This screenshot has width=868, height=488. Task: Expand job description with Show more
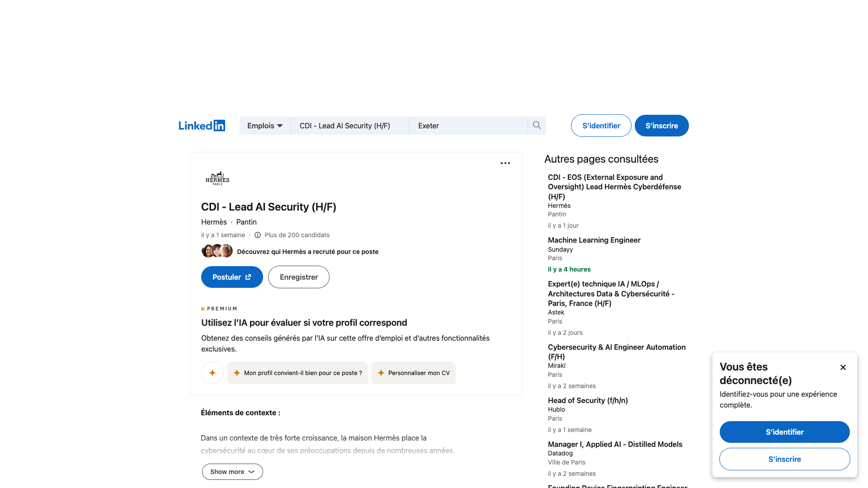[x=232, y=472]
